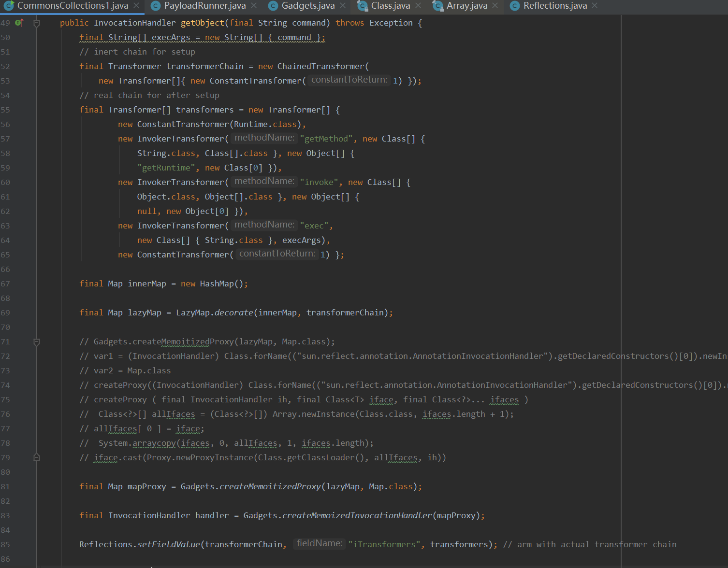
Task: Click the "real chain for after setup" comment
Action: [x=149, y=95]
